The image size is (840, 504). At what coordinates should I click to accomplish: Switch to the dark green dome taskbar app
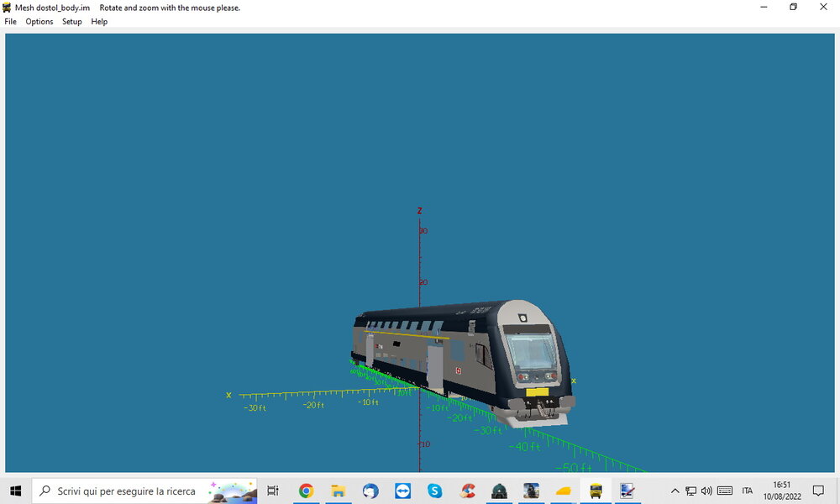(x=499, y=491)
